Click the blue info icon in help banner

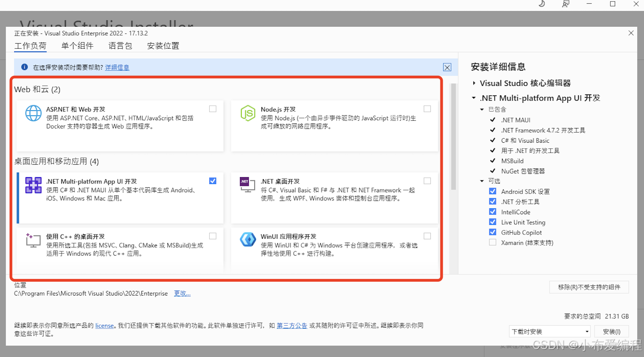tap(25, 67)
